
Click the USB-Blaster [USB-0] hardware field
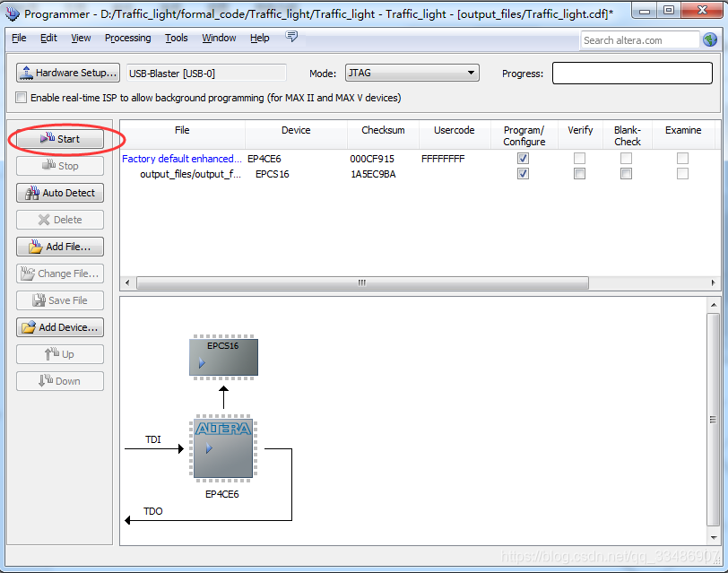(206, 74)
